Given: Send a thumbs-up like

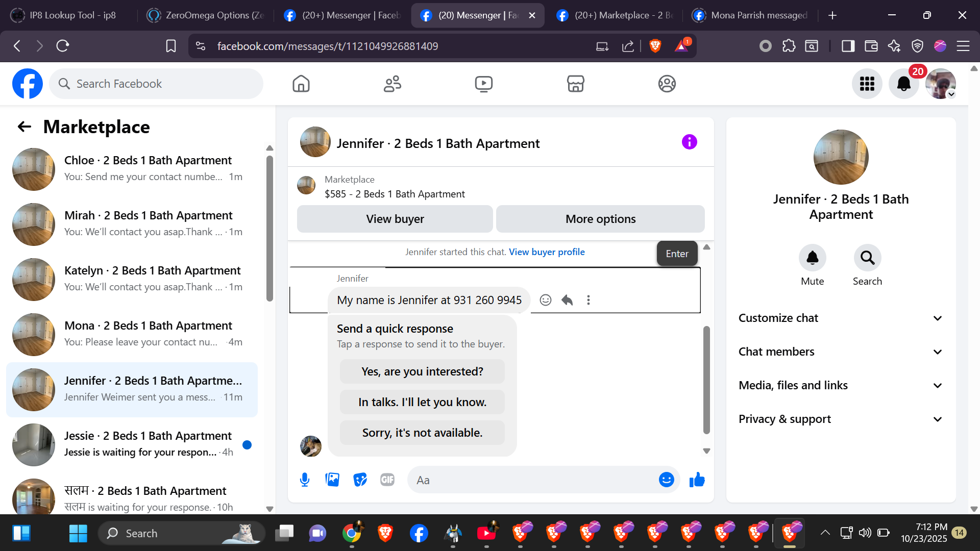Looking at the screenshot, I should click(x=697, y=480).
